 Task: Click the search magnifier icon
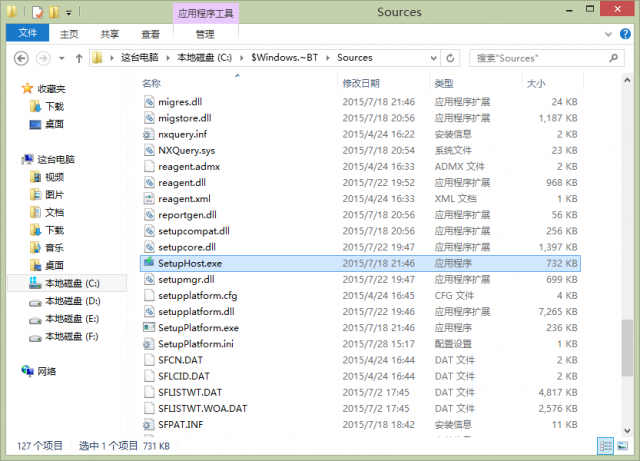pyautogui.click(x=613, y=58)
